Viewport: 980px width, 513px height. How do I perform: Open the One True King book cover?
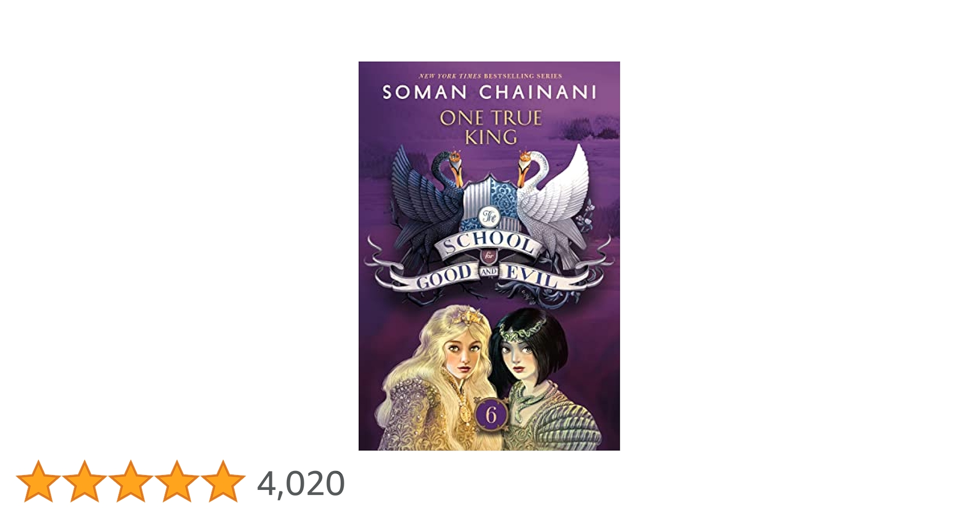[x=489, y=256]
